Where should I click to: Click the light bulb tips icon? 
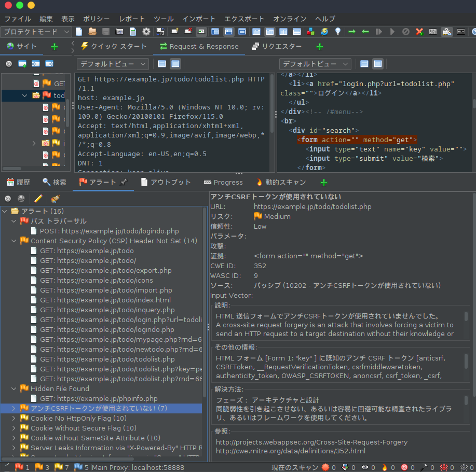pos(337,32)
